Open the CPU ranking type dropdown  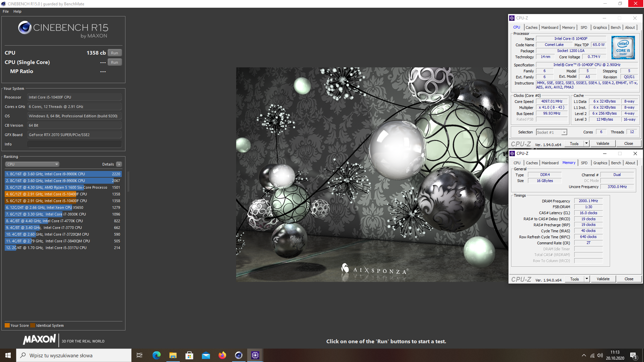(x=32, y=164)
